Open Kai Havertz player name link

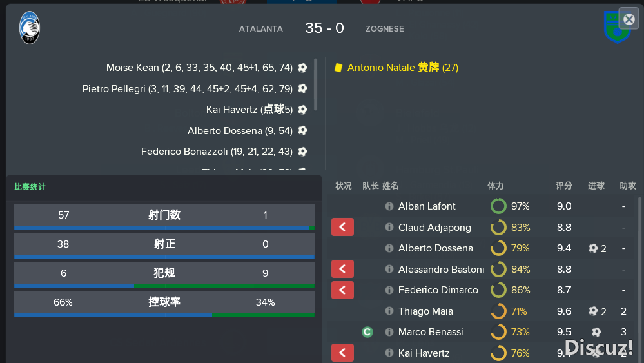pyautogui.click(x=424, y=353)
